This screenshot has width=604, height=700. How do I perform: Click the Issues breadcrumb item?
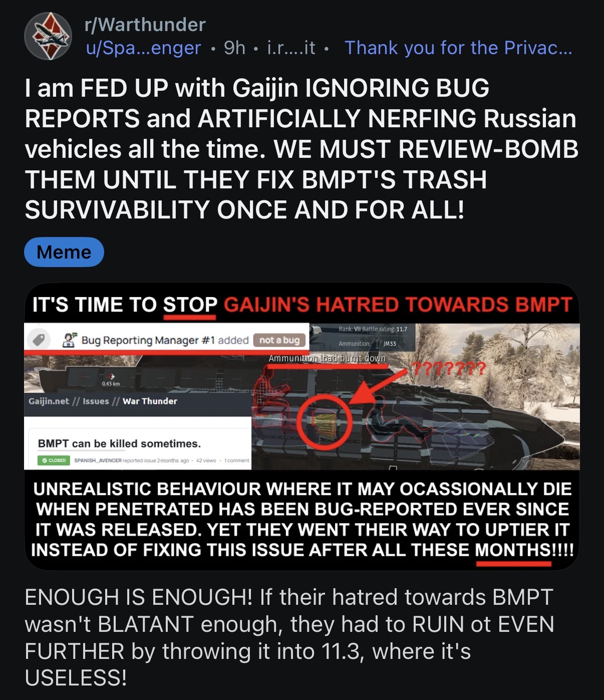(96, 401)
